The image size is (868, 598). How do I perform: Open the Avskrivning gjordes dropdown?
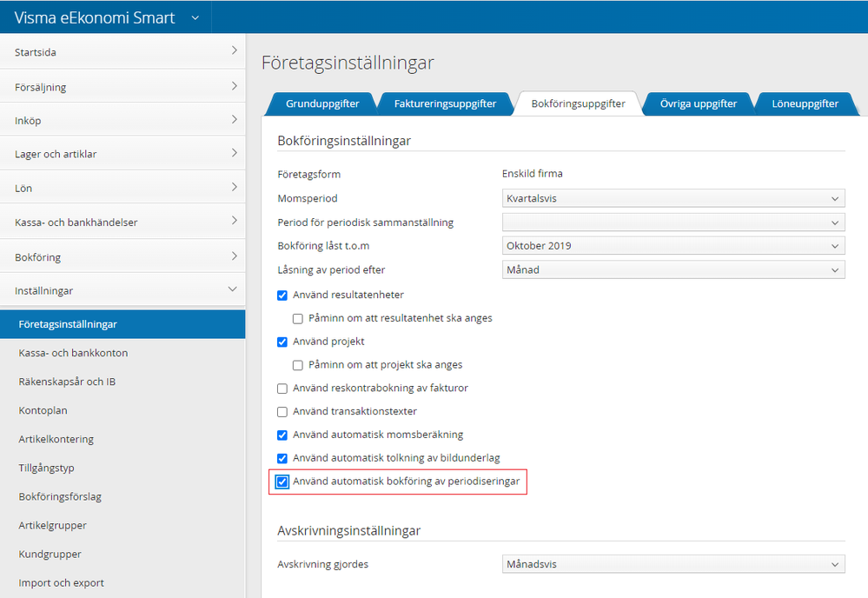tap(673, 564)
